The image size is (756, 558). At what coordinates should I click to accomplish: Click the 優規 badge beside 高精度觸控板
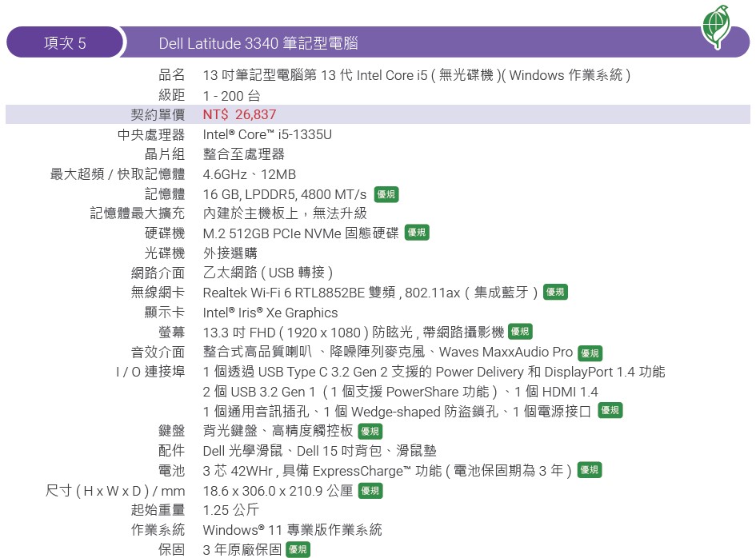point(370,431)
